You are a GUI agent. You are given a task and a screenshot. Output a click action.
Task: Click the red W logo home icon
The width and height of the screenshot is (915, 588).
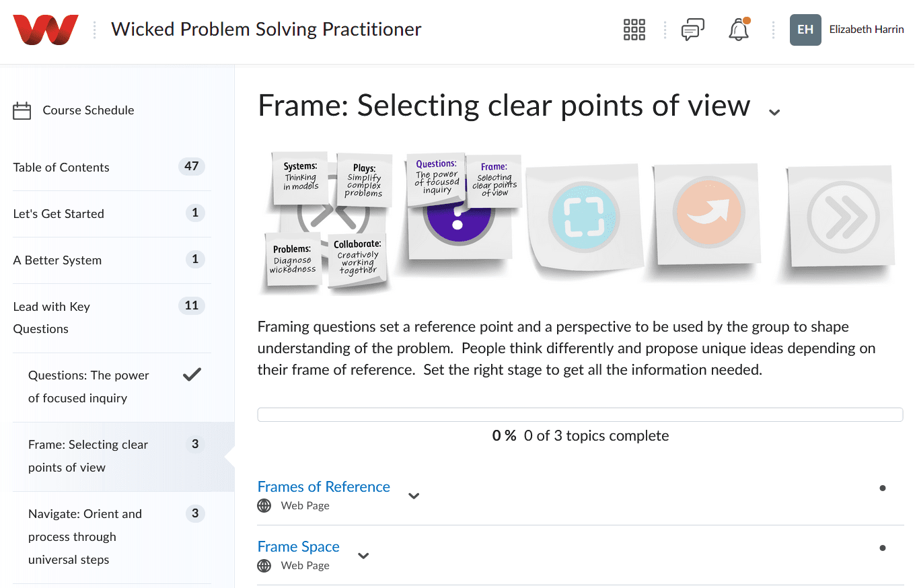pos(45,30)
